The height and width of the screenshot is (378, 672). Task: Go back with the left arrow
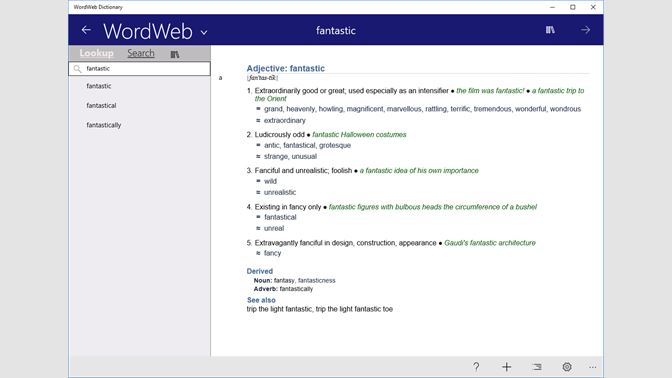[x=86, y=30]
